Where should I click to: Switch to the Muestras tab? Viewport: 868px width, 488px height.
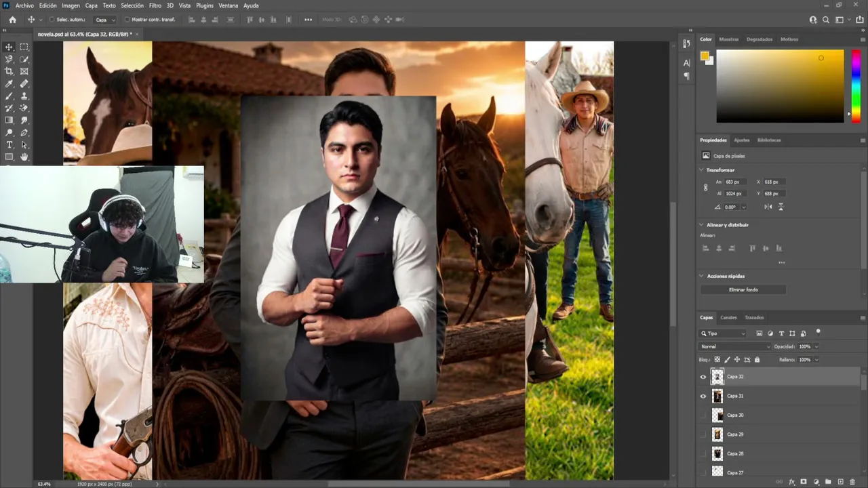[729, 39]
